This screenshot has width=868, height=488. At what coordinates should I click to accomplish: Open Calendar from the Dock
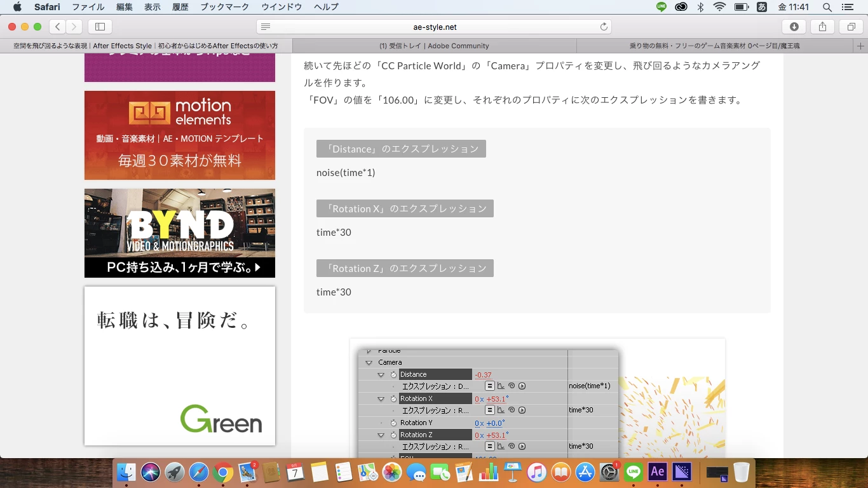coord(295,472)
